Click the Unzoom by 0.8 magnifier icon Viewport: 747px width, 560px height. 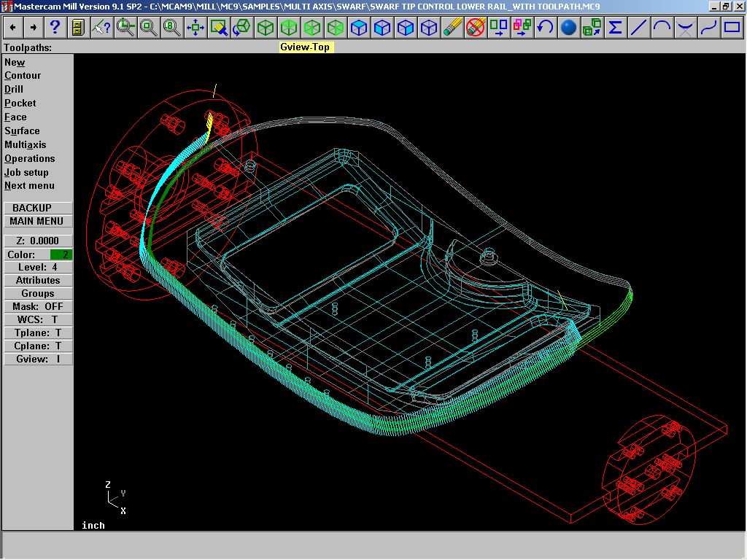pos(171,28)
